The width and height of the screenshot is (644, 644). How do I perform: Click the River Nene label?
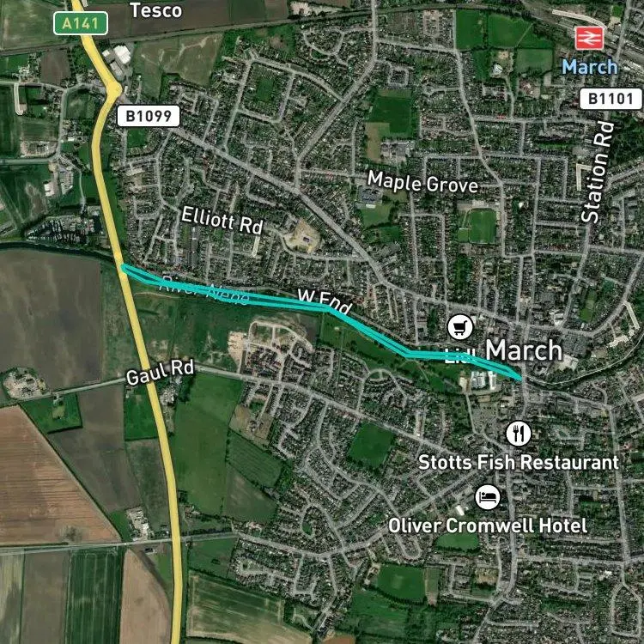pos(204,289)
